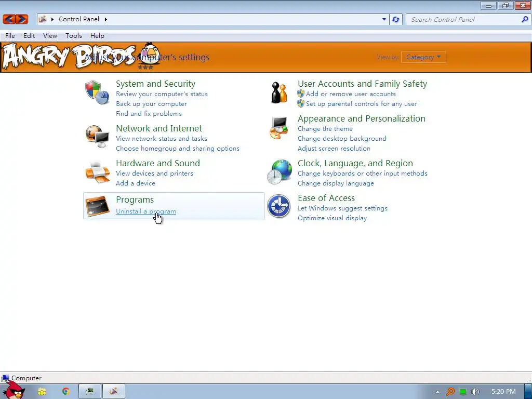The image size is (532, 399).
Task: Open Choose homegroup and sharing options
Action: point(178,148)
